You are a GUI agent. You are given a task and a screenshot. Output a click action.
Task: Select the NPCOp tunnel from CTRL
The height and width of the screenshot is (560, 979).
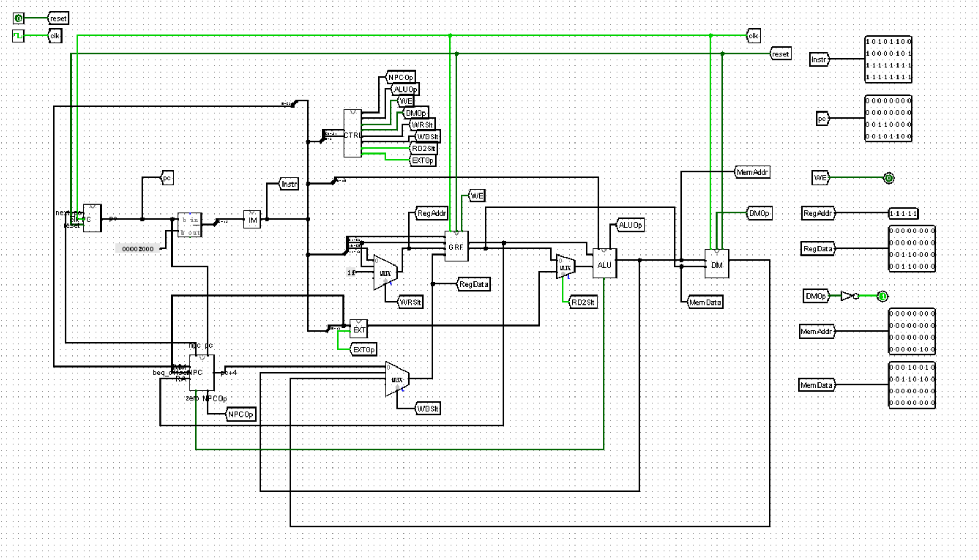(401, 77)
